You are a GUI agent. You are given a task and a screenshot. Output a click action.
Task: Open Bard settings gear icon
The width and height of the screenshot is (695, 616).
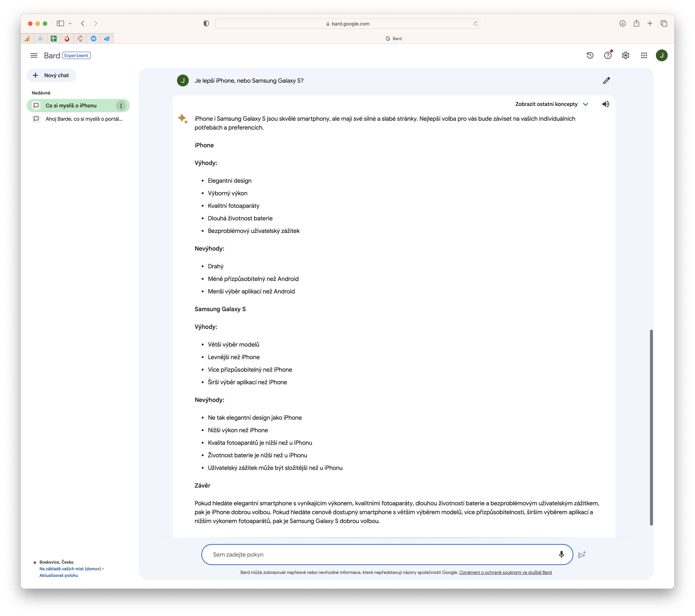tap(625, 55)
